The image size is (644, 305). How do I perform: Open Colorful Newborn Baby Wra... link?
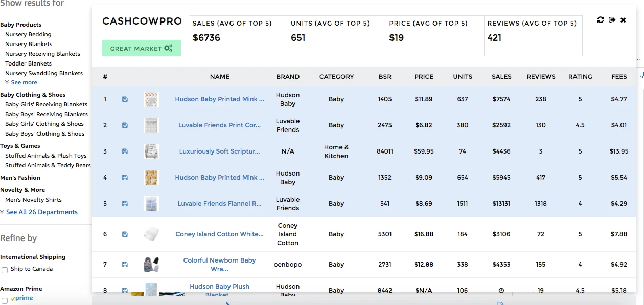click(220, 265)
